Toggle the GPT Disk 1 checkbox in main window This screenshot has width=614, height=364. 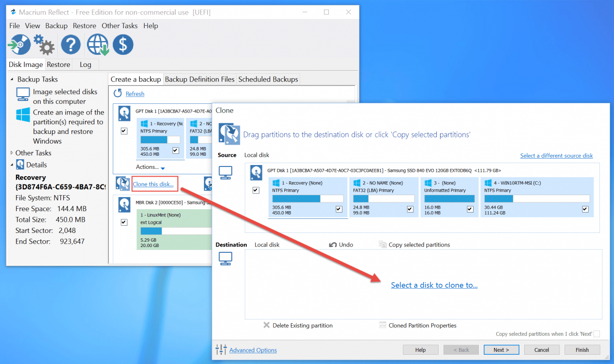coord(124,131)
